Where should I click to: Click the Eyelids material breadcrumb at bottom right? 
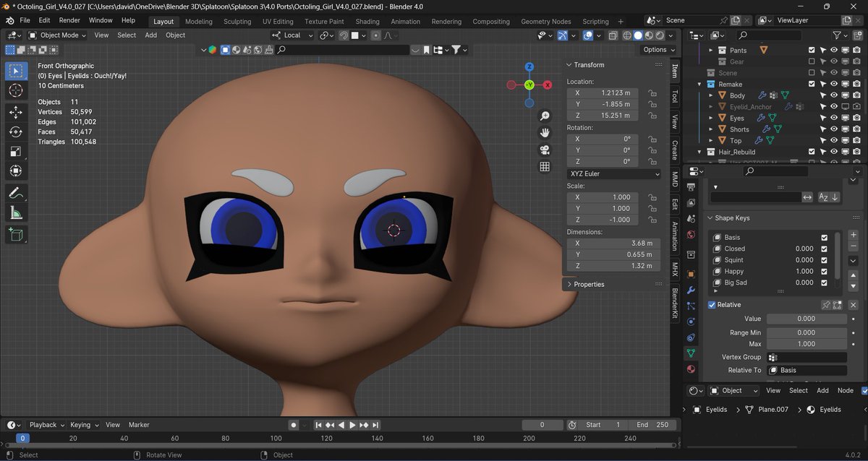tap(824, 410)
